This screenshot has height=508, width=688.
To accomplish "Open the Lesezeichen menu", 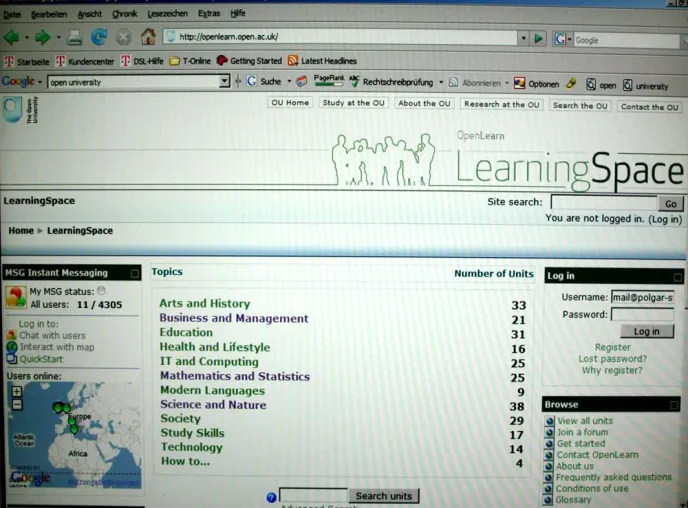I will pyautogui.click(x=167, y=14).
